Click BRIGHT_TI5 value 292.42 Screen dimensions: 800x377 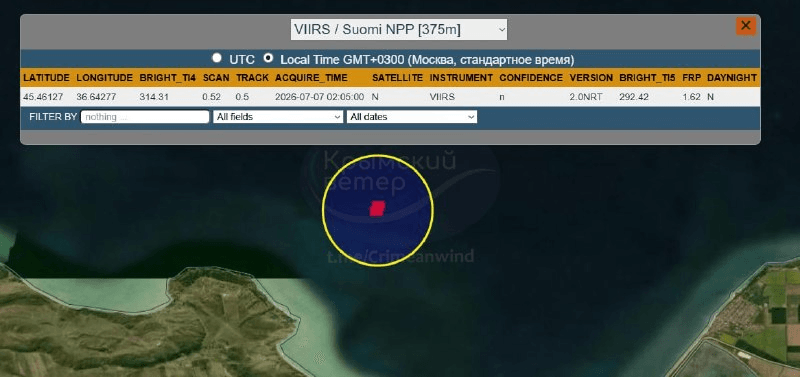pyautogui.click(x=634, y=96)
